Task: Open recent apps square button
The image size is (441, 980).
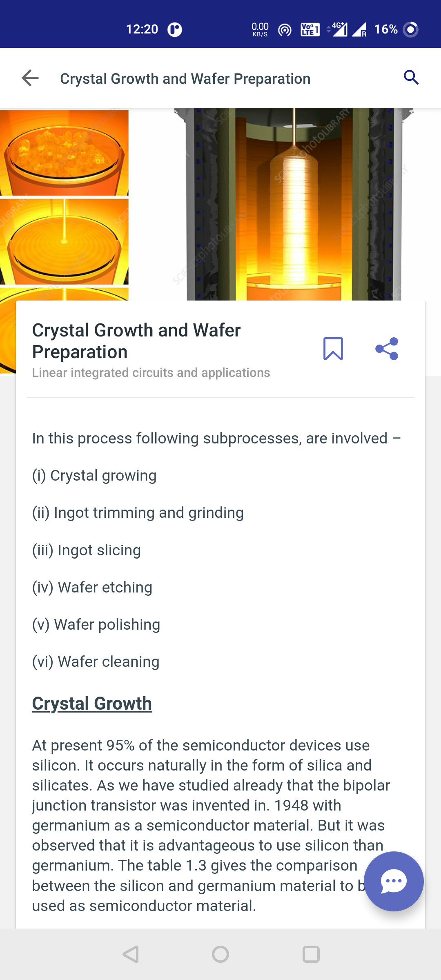Action: (311, 954)
